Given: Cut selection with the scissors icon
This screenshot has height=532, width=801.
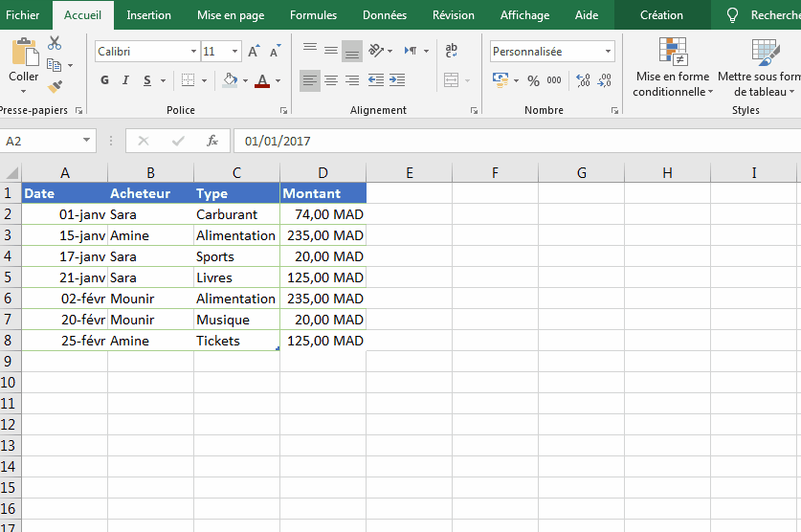Looking at the screenshot, I should click(55, 43).
